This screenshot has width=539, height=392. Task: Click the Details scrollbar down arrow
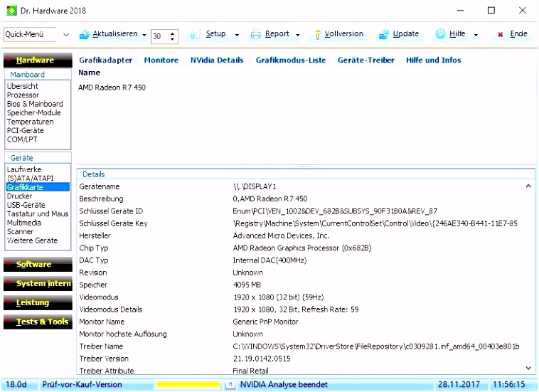point(528,368)
